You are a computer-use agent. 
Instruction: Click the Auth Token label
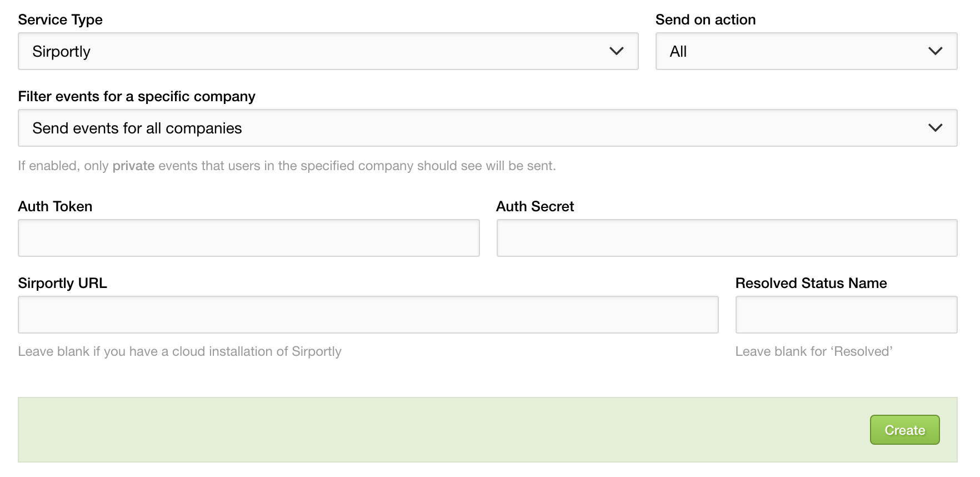pos(55,206)
